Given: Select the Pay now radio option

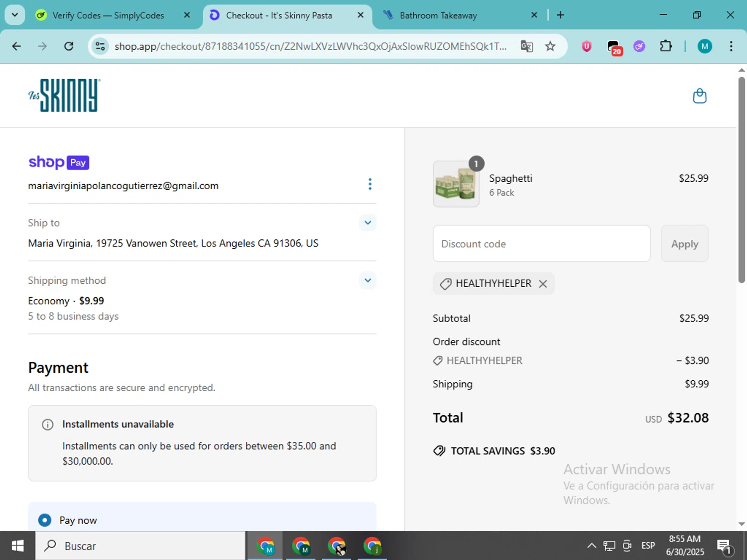Looking at the screenshot, I should click(x=45, y=520).
